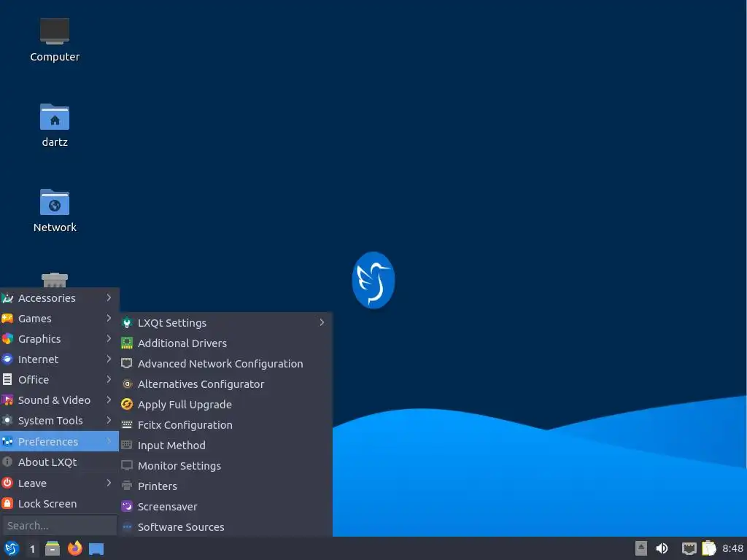Click inside the Search... field
This screenshot has width=747, height=560.
[60, 526]
